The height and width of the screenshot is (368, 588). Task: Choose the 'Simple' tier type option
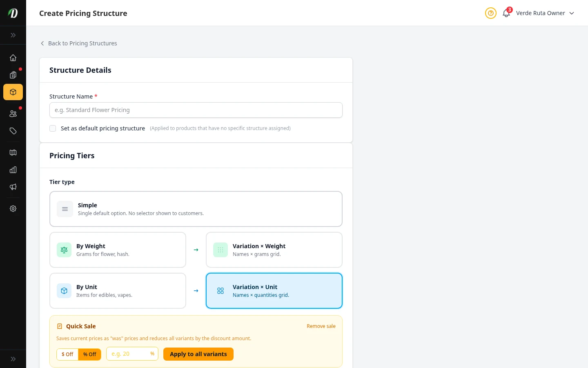196,209
